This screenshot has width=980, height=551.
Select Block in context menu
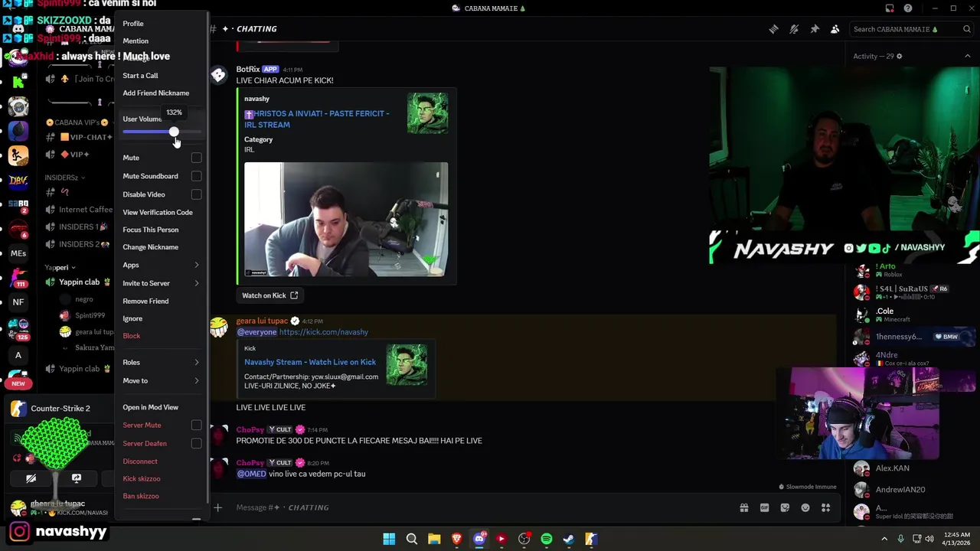point(132,336)
